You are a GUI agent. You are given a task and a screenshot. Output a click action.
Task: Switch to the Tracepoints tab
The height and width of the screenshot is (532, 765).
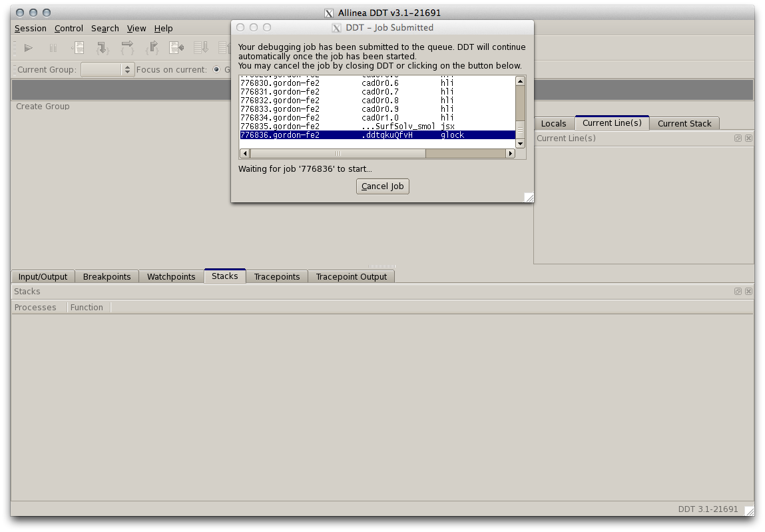[277, 277]
